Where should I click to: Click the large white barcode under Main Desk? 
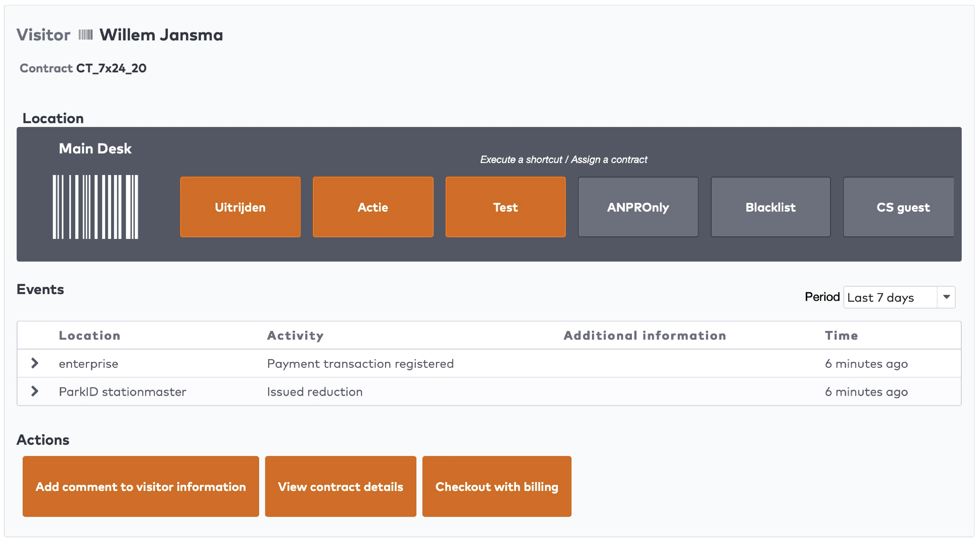[x=95, y=207]
